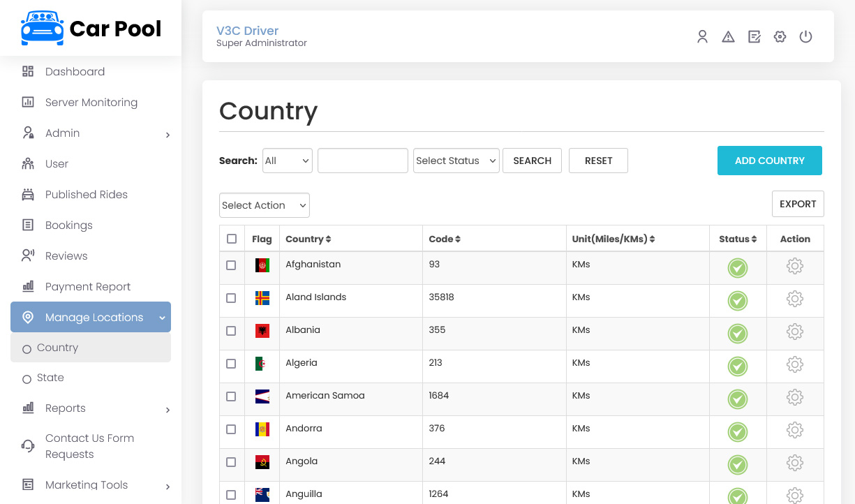Click the edit note icon in the header
The image size is (855, 504).
[754, 37]
